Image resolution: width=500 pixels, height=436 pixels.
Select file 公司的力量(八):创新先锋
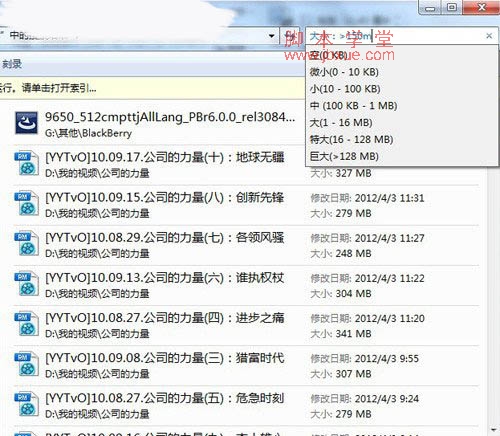tap(165, 197)
